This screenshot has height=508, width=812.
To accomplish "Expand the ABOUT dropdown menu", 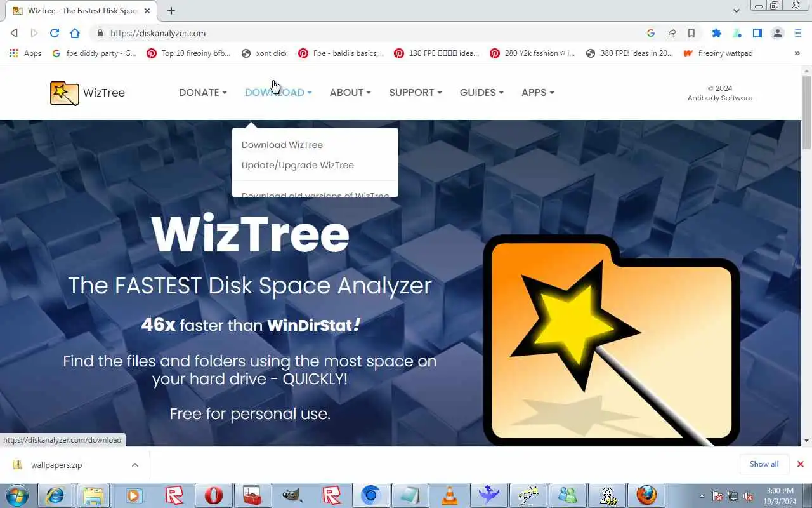I will pos(350,93).
